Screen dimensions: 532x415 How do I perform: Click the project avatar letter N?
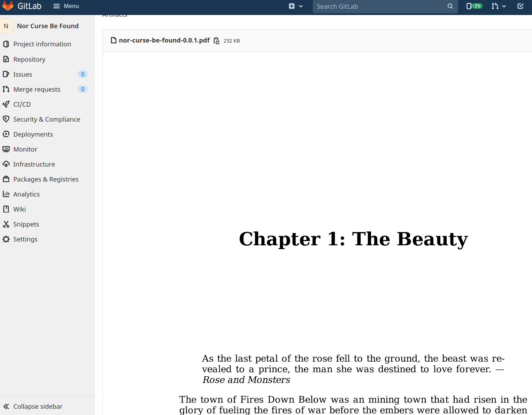(6, 26)
